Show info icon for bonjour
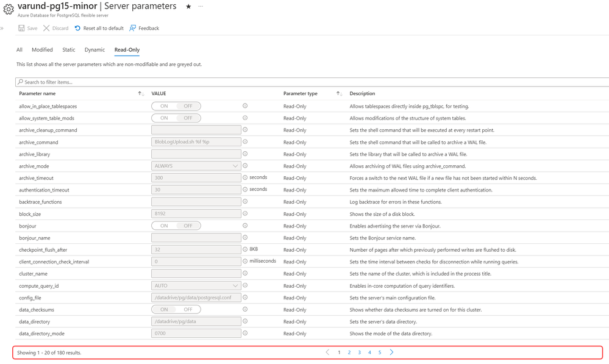The width and height of the screenshot is (609, 364). click(245, 226)
